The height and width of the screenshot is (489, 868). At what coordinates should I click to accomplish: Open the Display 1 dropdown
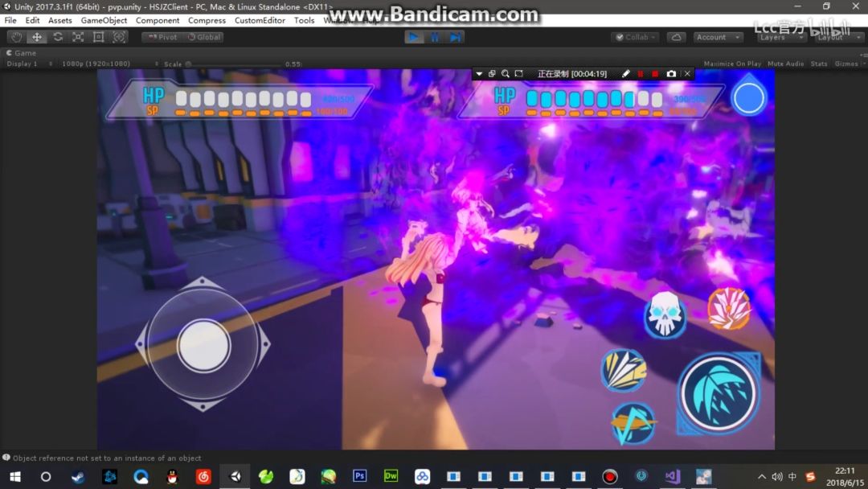(30, 64)
